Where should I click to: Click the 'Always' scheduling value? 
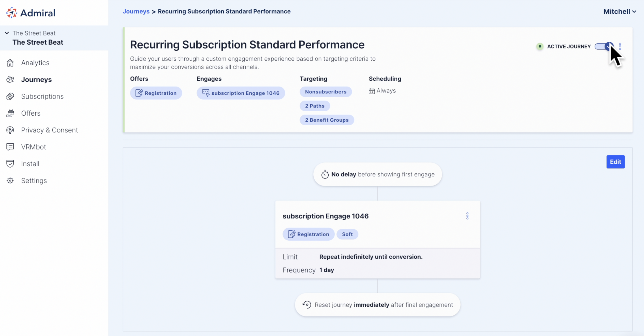click(x=386, y=91)
